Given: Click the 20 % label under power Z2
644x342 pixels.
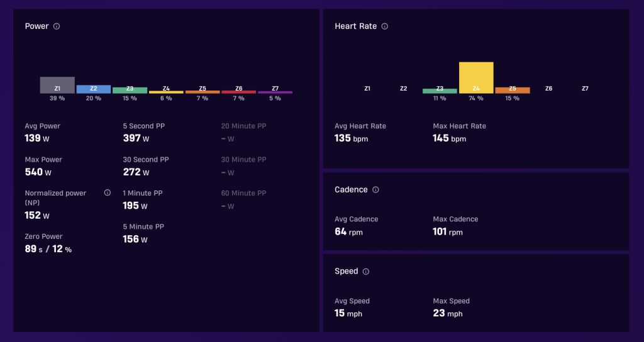Looking at the screenshot, I should (94, 99).
